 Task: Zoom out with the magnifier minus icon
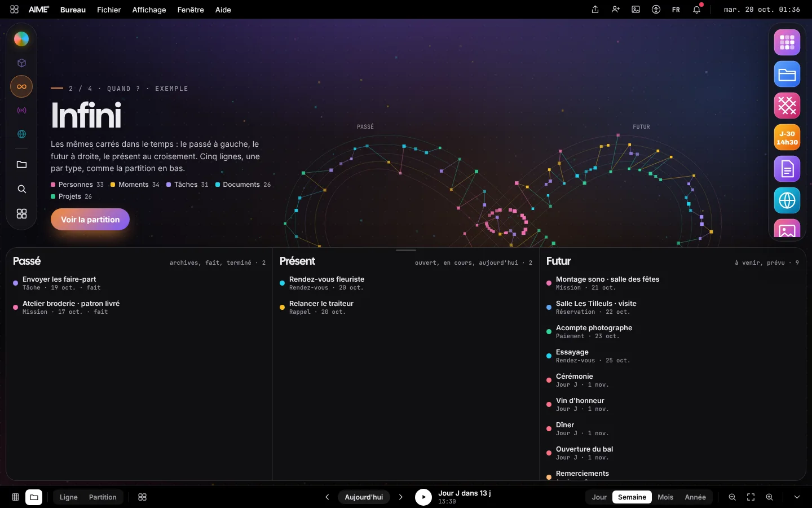(732, 497)
